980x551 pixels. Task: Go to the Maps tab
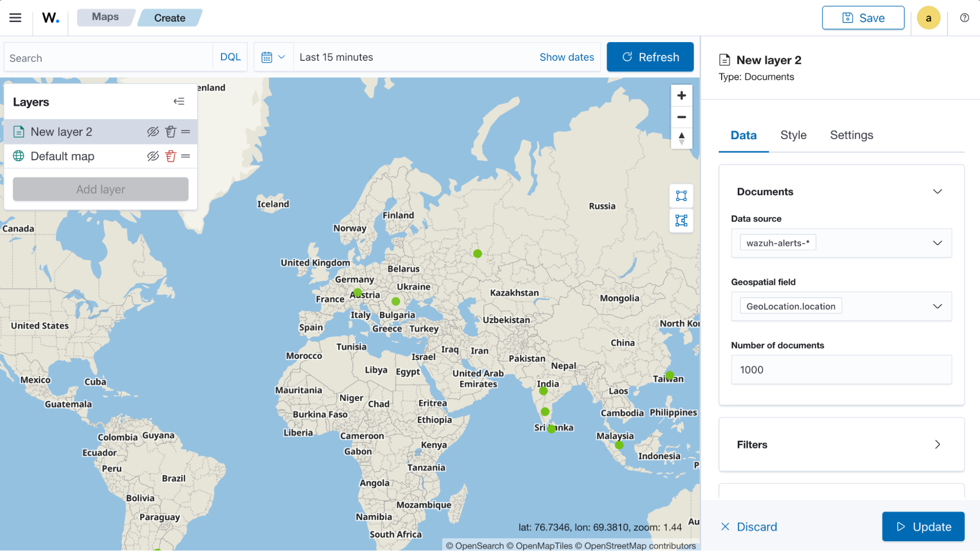coord(105,17)
